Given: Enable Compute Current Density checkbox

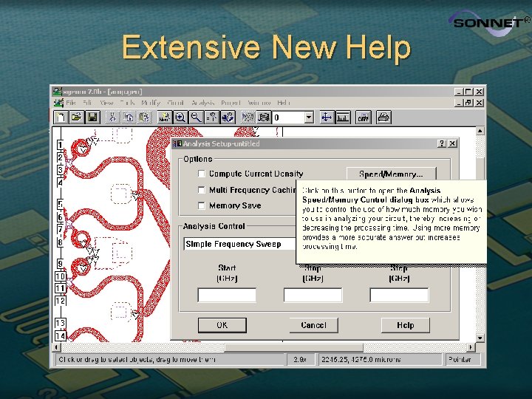Looking at the screenshot, I should coord(201,174).
